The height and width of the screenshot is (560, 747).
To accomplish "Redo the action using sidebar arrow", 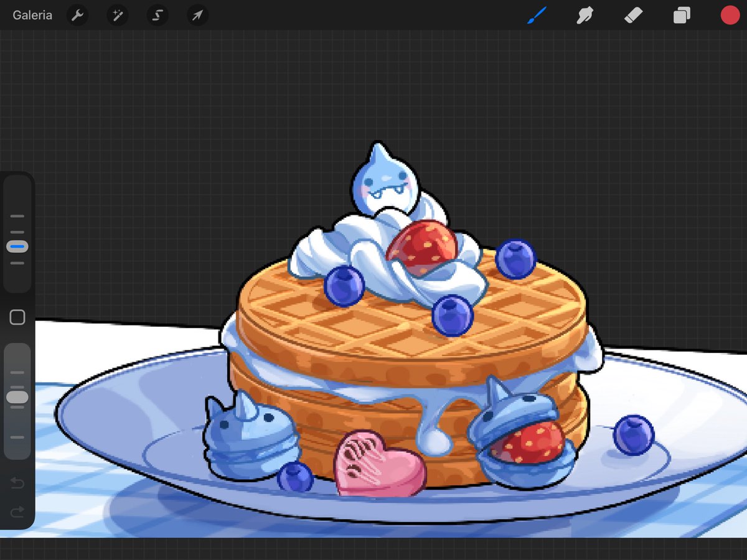I will 17,511.
